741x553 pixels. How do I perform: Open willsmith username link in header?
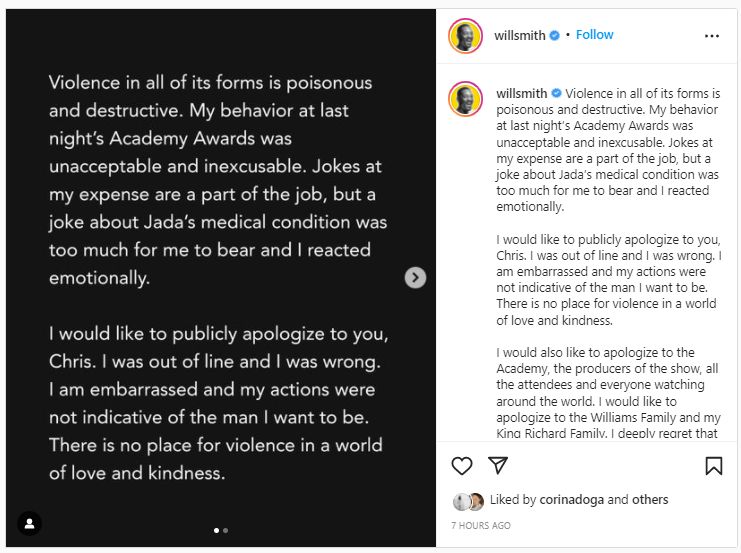click(x=520, y=35)
